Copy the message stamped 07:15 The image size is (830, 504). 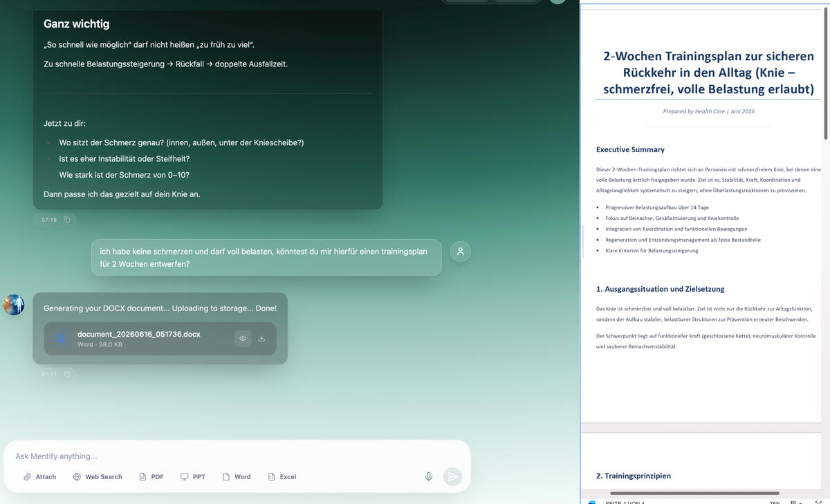click(x=67, y=220)
